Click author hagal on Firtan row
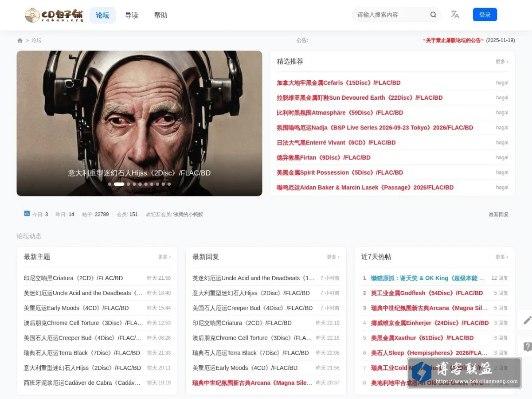The height and width of the screenshot is (399, 532). (502, 157)
